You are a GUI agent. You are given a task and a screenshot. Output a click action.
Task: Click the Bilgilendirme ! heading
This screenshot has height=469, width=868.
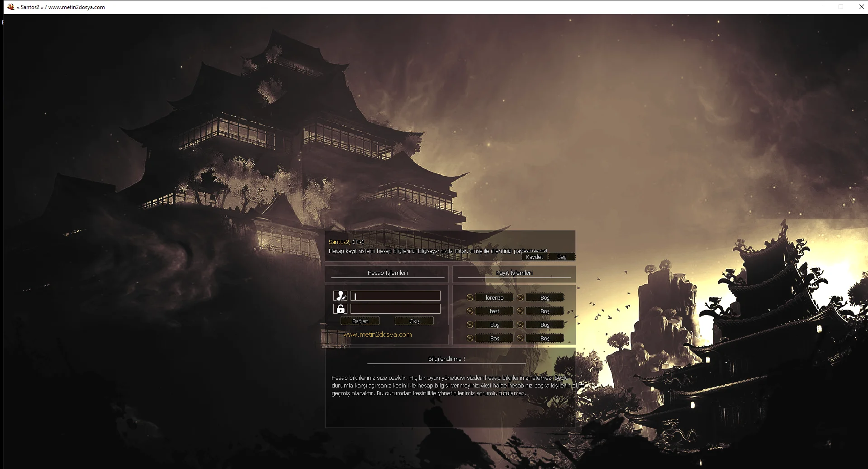tap(446, 359)
